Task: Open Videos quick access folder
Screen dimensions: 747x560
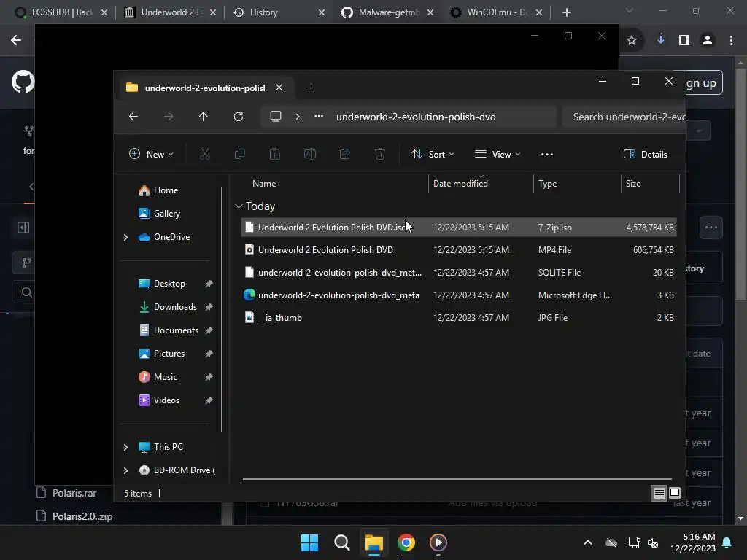Action: pyautogui.click(x=159, y=400)
